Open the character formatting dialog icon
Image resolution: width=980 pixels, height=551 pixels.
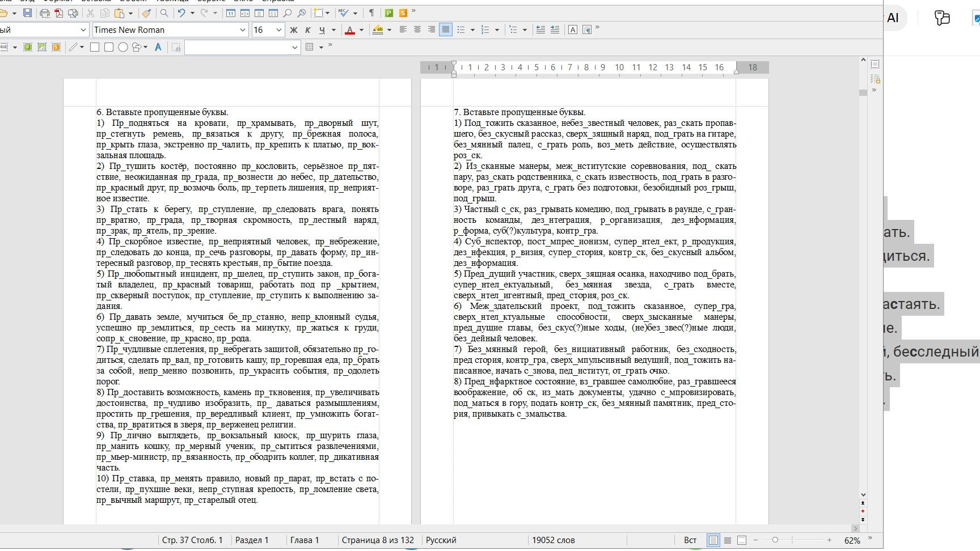tap(573, 30)
